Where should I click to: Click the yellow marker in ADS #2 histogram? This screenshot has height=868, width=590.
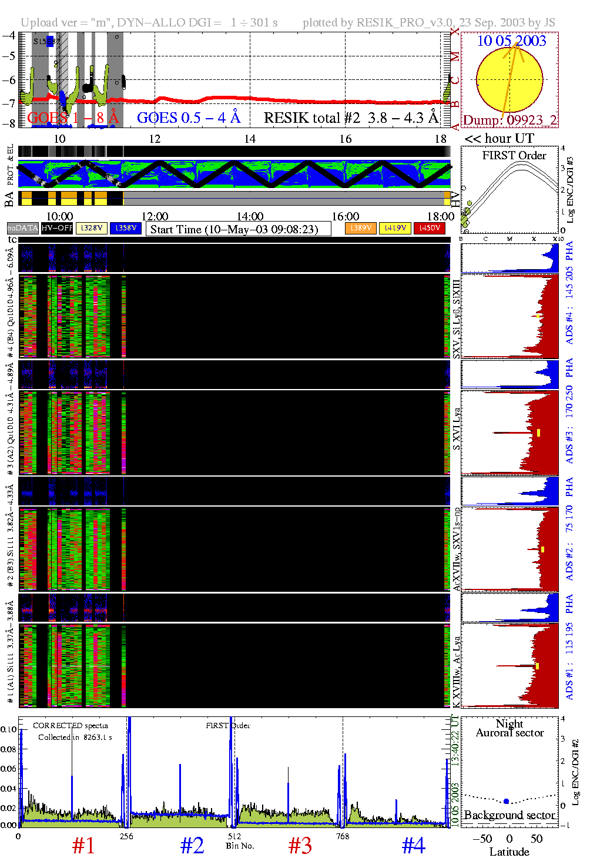[542, 549]
